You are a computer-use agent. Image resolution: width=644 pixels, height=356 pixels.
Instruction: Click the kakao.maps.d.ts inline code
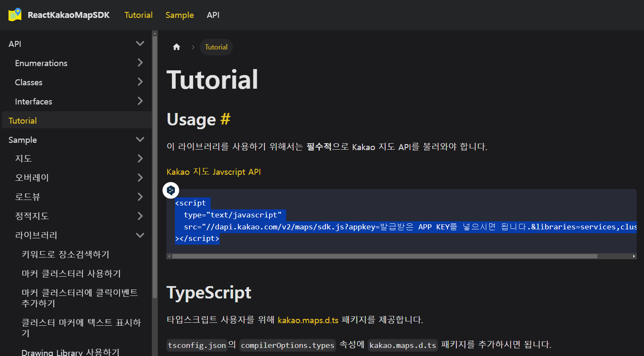(x=403, y=345)
